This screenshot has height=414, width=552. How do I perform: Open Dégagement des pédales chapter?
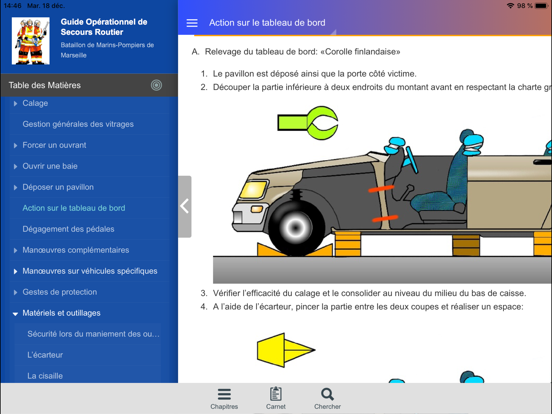click(68, 229)
